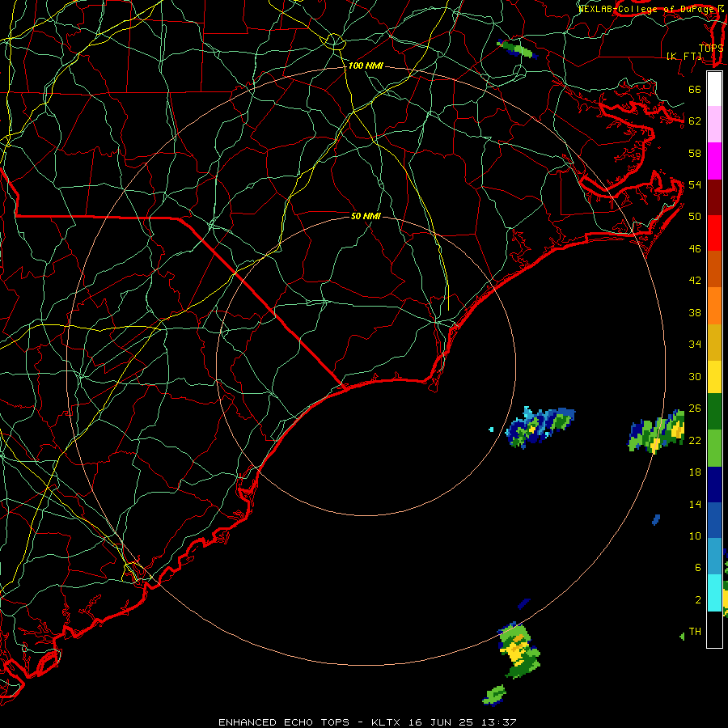Click the '6' value on the legend
This screenshot has height=728, width=728.
click(x=698, y=567)
